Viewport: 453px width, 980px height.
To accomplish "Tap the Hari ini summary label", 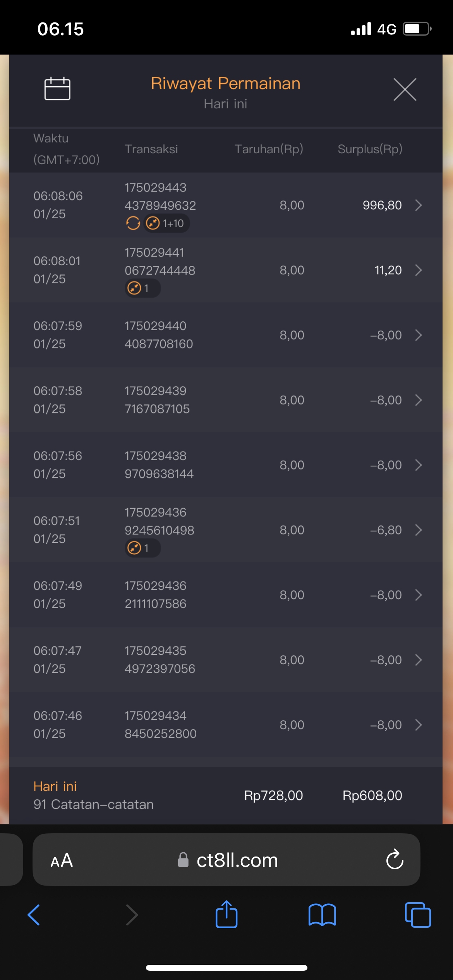I will coord(55,786).
